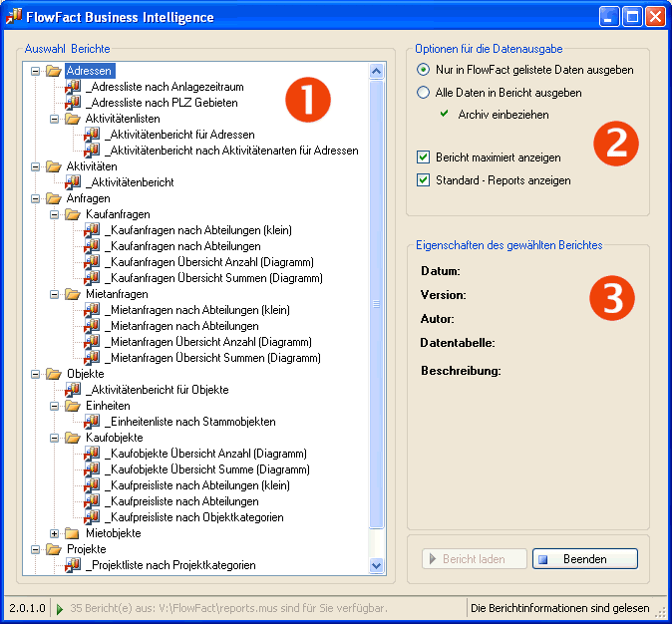672x624 pixels.
Task: Collapse the Anfragen tree node
Action: tap(36, 198)
